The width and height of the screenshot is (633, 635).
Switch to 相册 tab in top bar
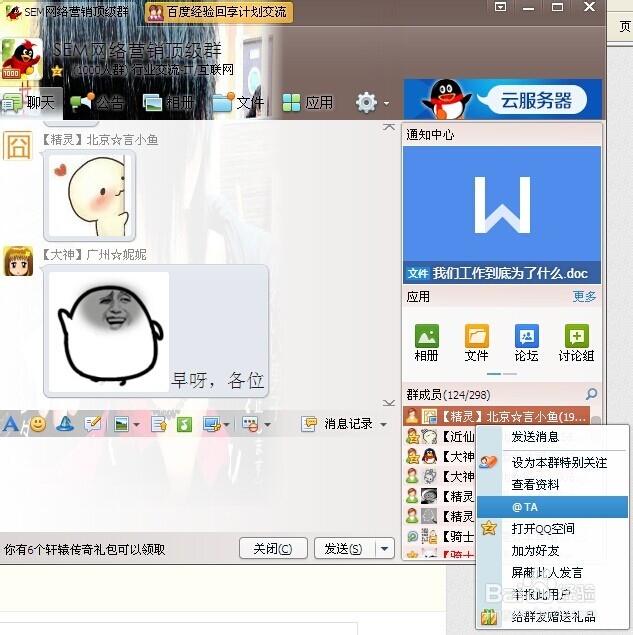168,103
